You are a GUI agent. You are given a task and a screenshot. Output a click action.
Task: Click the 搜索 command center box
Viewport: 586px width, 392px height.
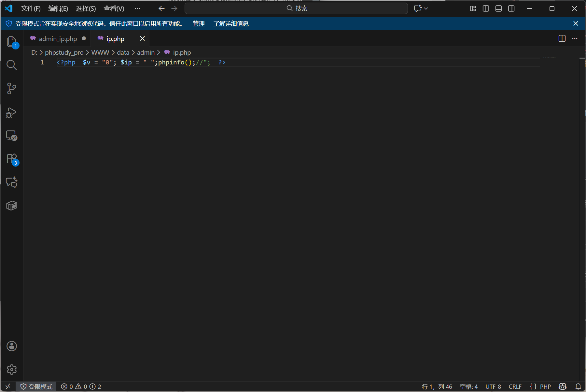tap(296, 8)
